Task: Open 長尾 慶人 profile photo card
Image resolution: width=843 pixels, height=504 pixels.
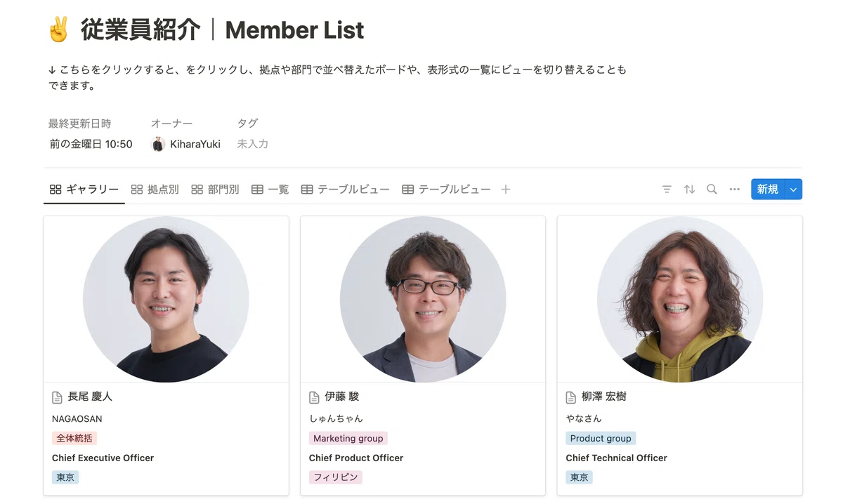Action: (x=166, y=299)
